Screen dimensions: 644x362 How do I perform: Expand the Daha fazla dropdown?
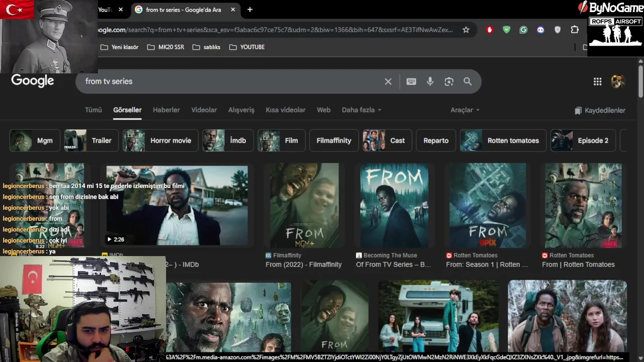pyautogui.click(x=361, y=110)
